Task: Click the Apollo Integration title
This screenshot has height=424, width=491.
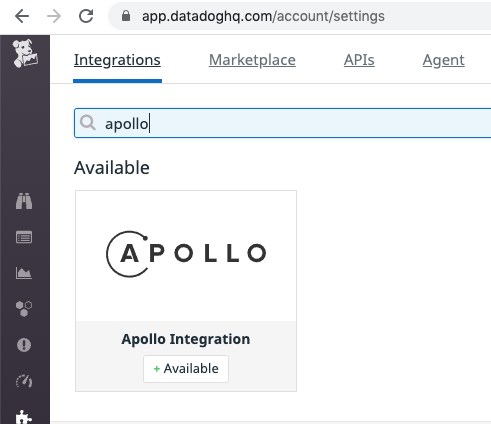Action: click(x=186, y=339)
